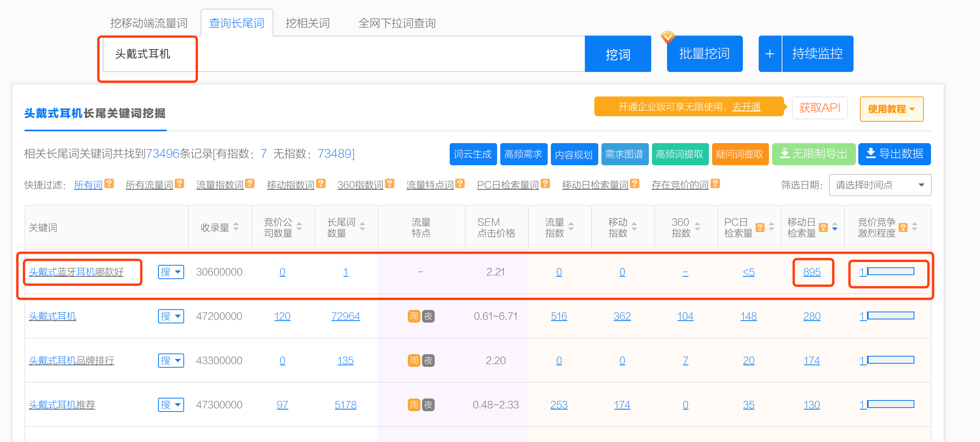Sort table by 竞价竞争激烈程度 column arrows

tap(914, 227)
